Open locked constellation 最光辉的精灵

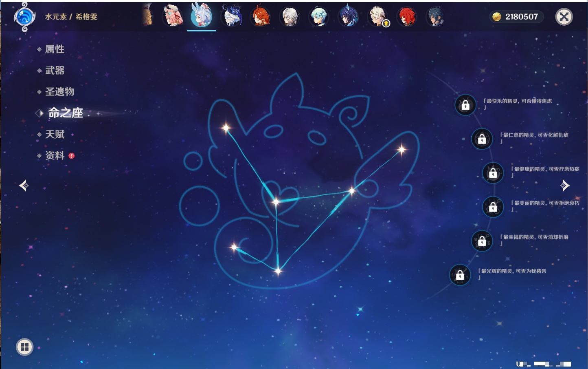(460, 275)
